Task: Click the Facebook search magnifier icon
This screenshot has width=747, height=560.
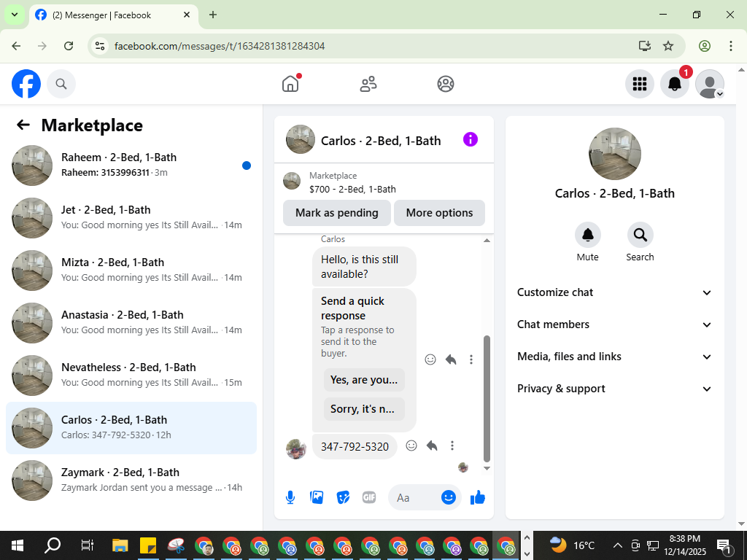Action: pyautogui.click(x=61, y=84)
